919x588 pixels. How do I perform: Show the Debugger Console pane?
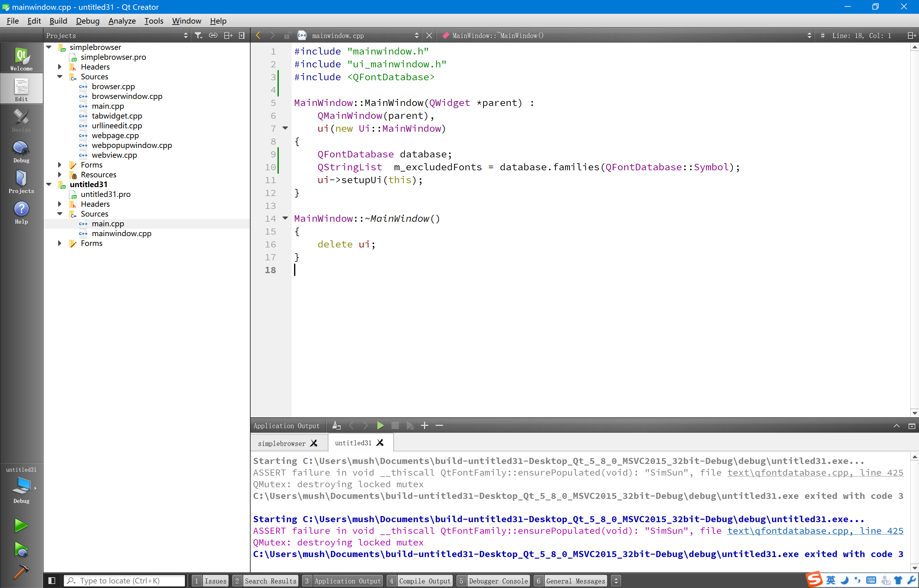click(x=493, y=581)
